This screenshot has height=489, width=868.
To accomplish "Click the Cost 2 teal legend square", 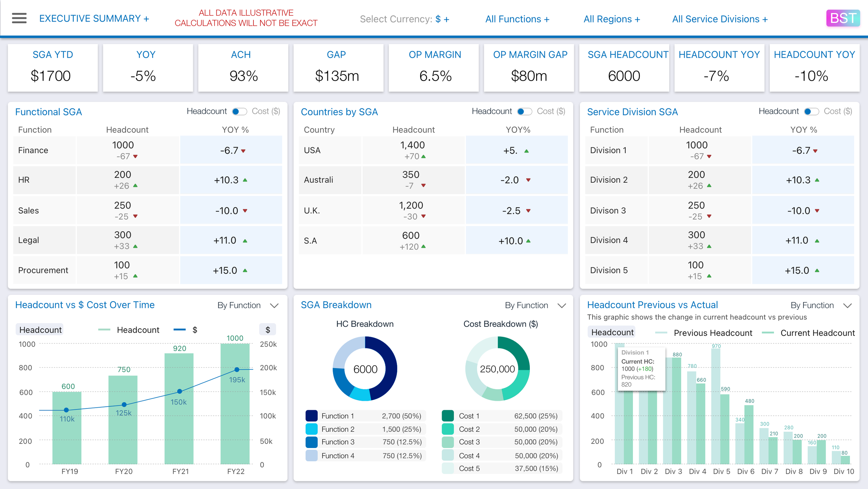I will pyautogui.click(x=448, y=429).
